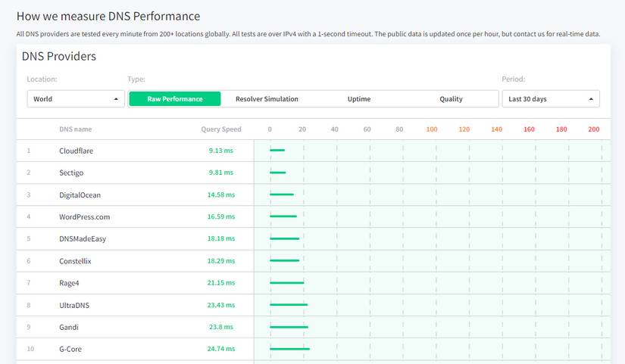
Task: Click the 9.81 ms query speed value
Action: click(220, 173)
